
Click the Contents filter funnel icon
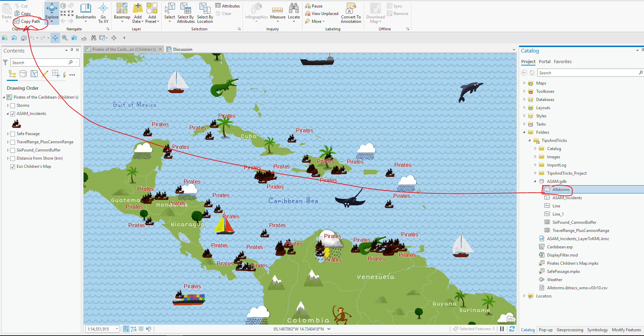[5, 62]
